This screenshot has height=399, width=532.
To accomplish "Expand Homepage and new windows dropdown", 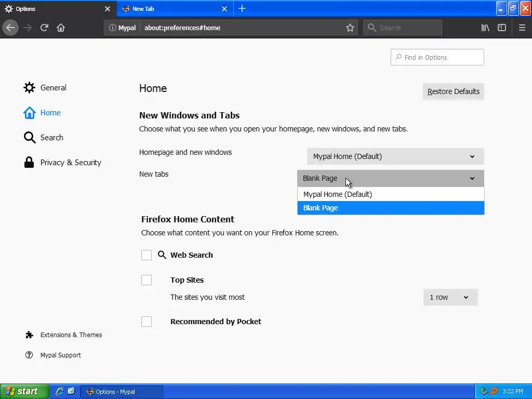I will [395, 156].
